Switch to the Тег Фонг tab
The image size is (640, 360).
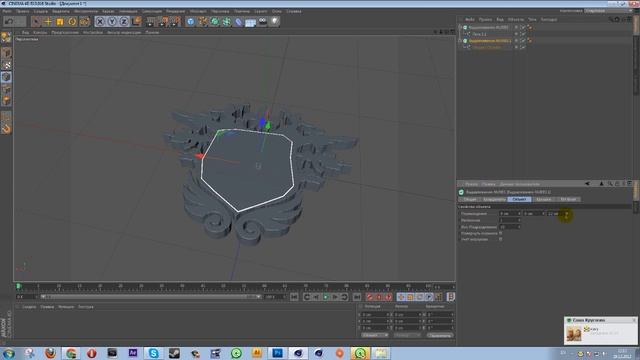click(568, 199)
